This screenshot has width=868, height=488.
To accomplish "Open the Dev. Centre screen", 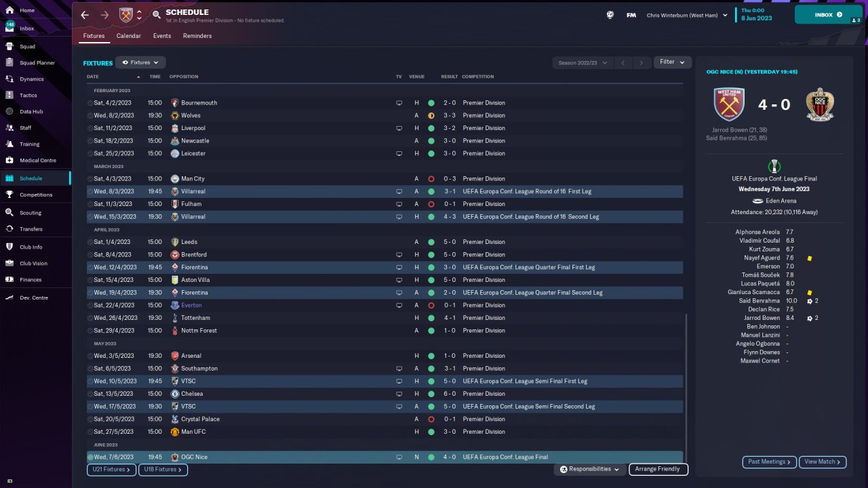I will (35, 298).
